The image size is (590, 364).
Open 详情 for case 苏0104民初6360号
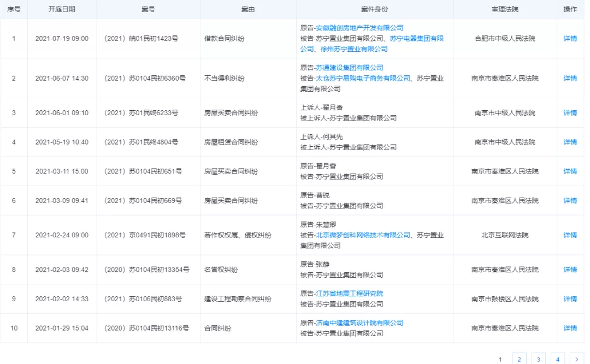570,78
